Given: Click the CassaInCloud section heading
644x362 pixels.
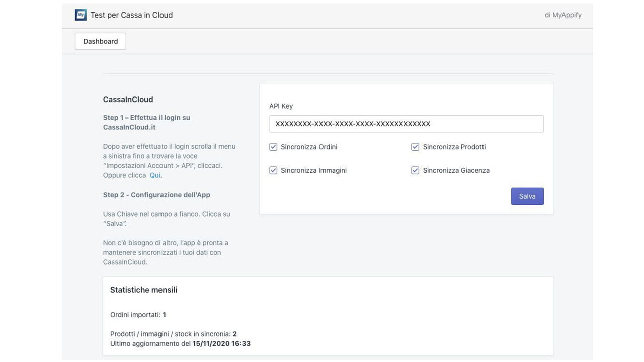Looking at the screenshot, I should (128, 99).
